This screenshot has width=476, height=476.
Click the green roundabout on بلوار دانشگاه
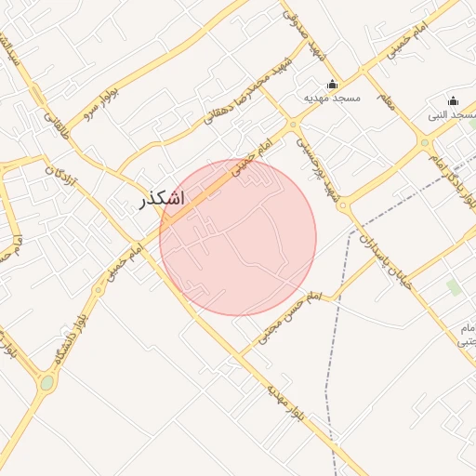[x=47, y=383]
